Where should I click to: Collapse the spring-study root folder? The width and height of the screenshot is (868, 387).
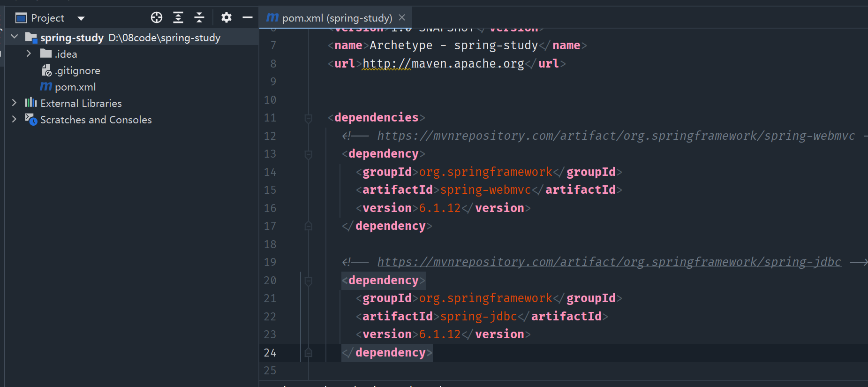click(x=15, y=37)
